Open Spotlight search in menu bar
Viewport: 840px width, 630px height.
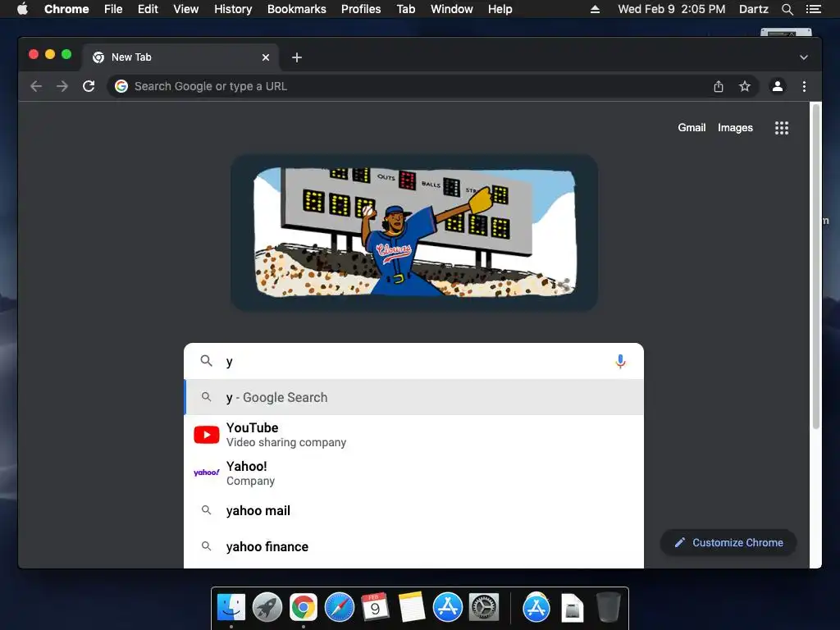coord(787,9)
